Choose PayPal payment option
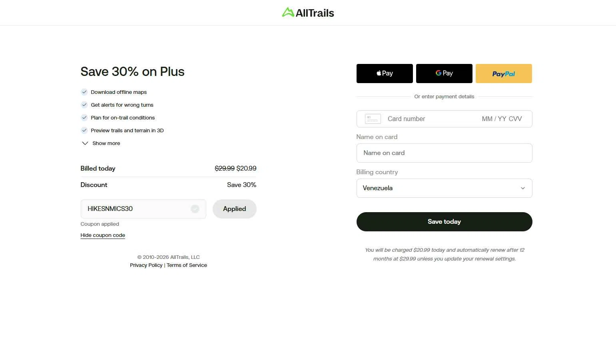Viewport: 616px width, 364px height. click(x=504, y=74)
